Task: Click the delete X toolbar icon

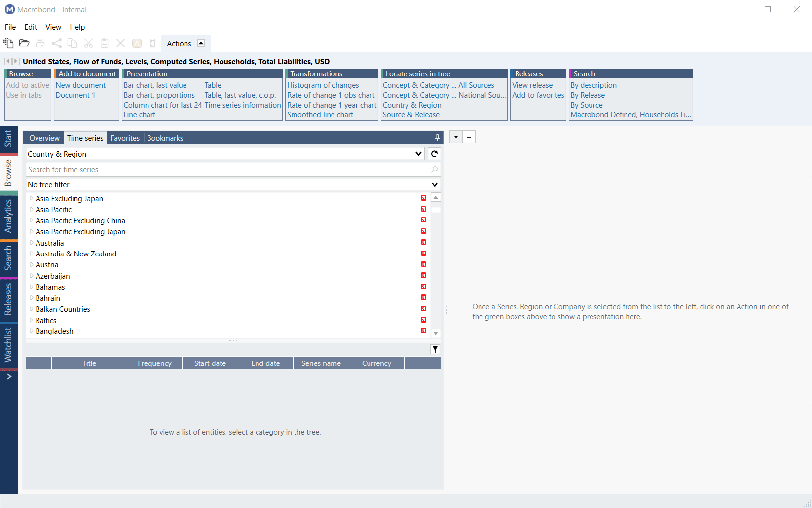Action: tap(120, 43)
